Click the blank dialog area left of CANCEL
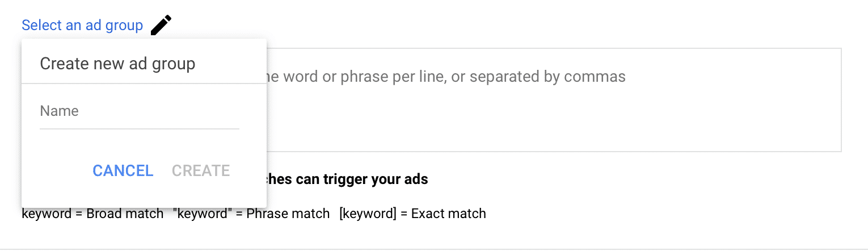This screenshot has width=868, height=251. [x=57, y=170]
